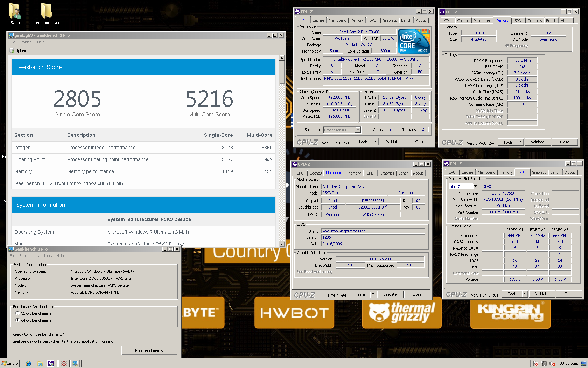This screenshot has width=588, height=368.
Task: Switch to CPU-Z via its taskbar icon
Action: click(51, 363)
